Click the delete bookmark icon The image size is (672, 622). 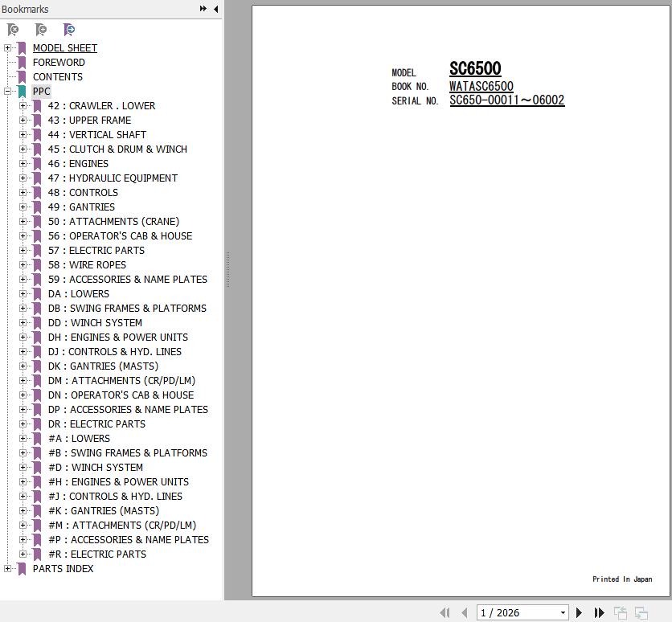coord(13,30)
